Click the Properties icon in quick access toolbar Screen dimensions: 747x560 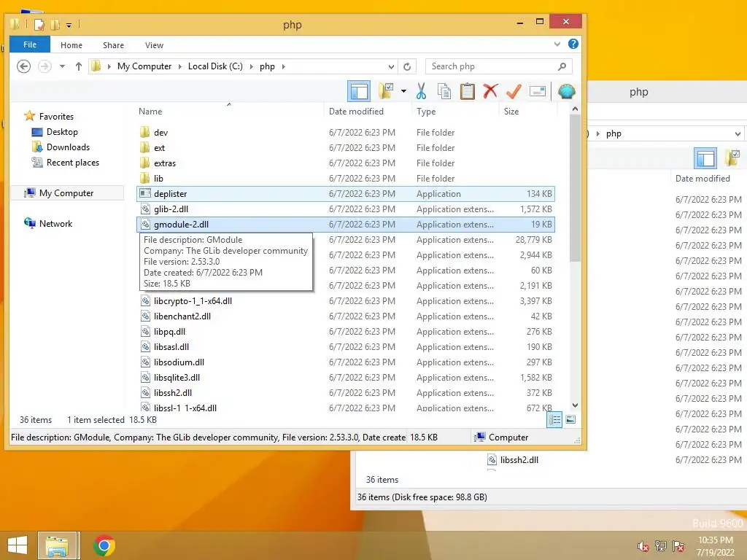39,24
